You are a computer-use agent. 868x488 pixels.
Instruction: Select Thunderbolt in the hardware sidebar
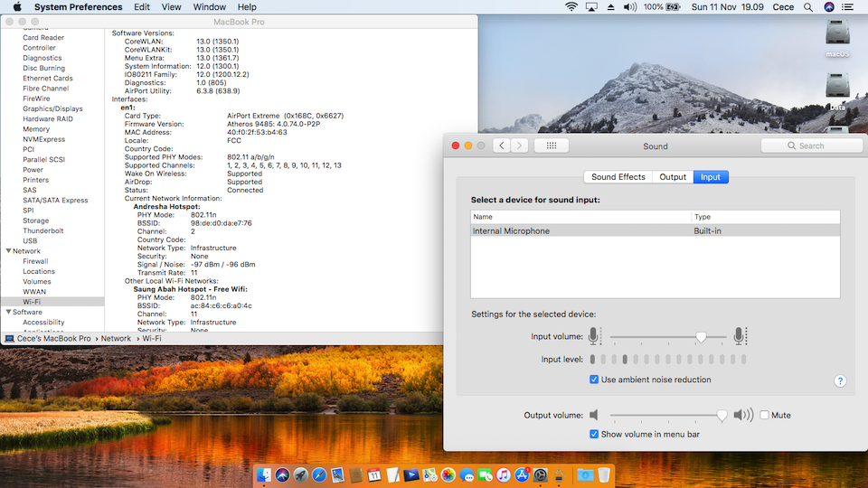pyautogui.click(x=43, y=230)
